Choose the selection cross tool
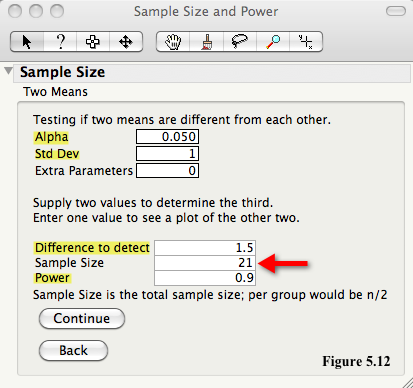This screenshot has width=413, height=388. click(x=93, y=42)
